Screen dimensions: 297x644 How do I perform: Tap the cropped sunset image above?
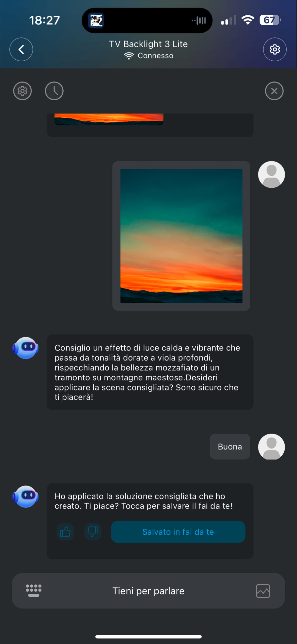point(109,119)
